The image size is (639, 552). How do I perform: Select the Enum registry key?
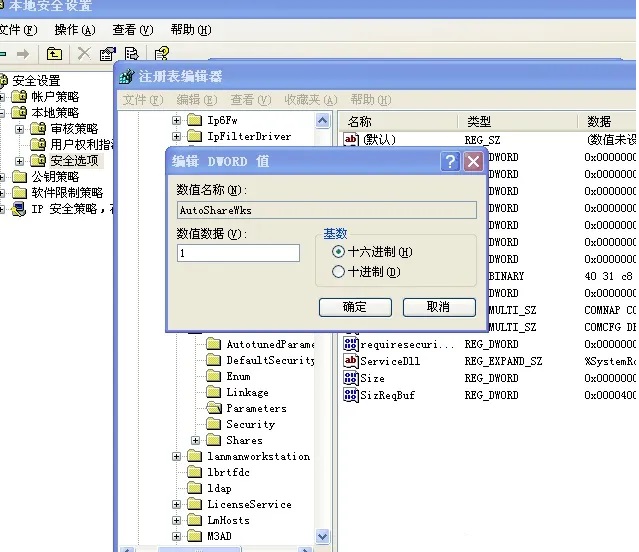coord(238,376)
